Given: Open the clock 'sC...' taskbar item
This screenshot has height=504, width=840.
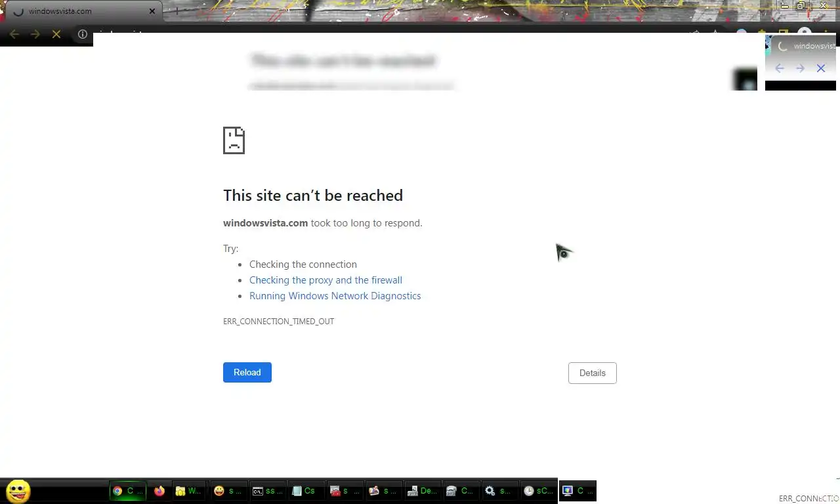Looking at the screenshot, I should pos(537,491).
